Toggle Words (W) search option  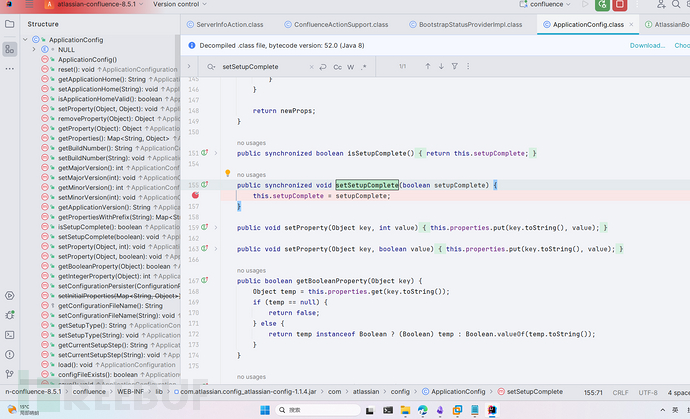click(x=351, y=67)
